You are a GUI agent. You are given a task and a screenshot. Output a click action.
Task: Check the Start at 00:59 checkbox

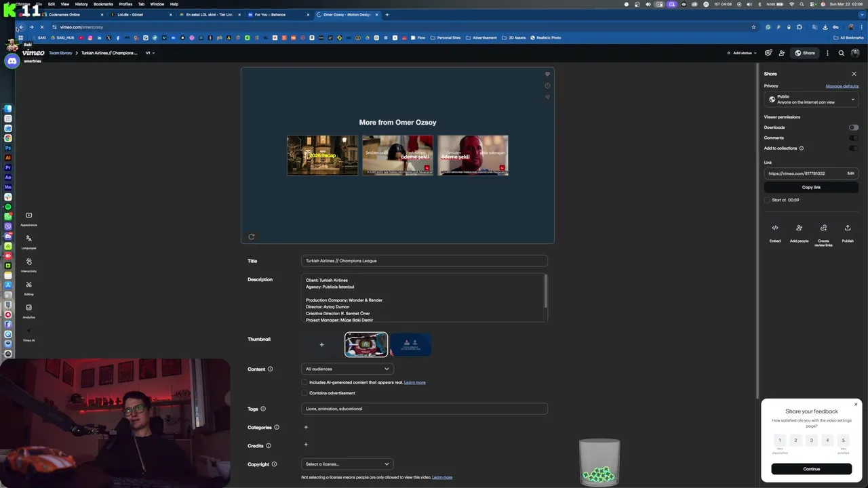[x=767, y=200]
